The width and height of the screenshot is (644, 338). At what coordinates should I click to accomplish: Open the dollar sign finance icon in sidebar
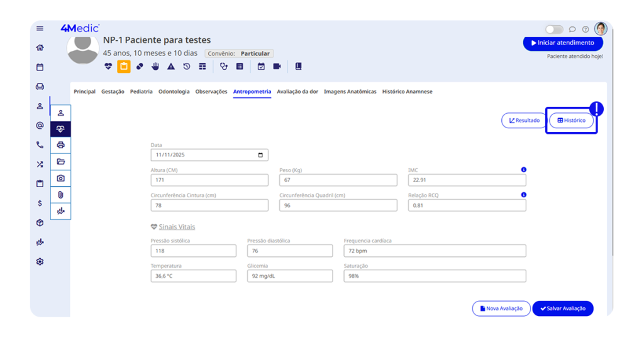click(40, 204)
